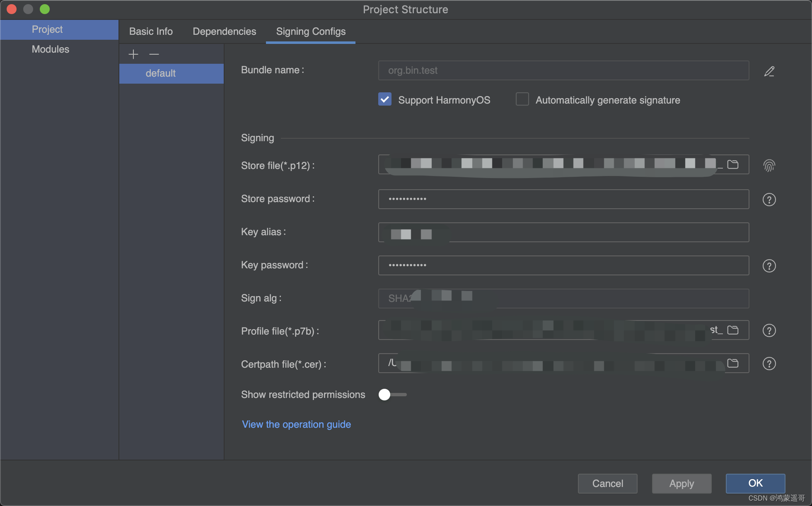The image size is (812, 506).
Task: Click the pencil edit icon beside Bundle name
Action: pyautogui.click(x=769, y=71)
